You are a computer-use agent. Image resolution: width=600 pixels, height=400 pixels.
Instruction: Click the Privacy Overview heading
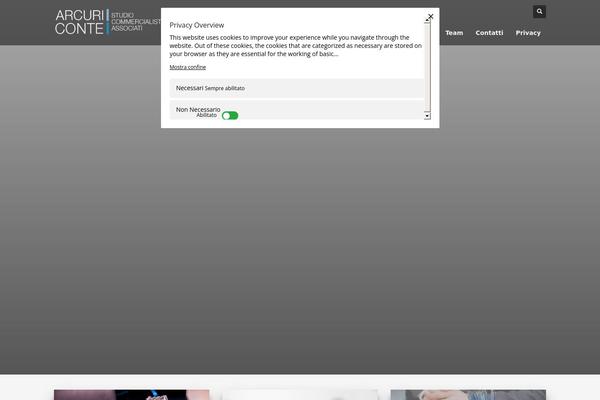[x=197, y=25]
